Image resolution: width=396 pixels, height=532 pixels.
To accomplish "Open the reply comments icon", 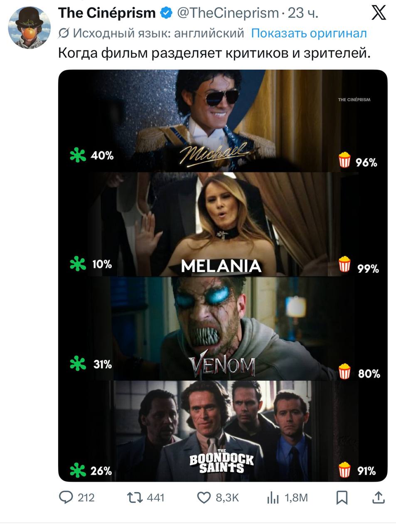I will point(66,498).
